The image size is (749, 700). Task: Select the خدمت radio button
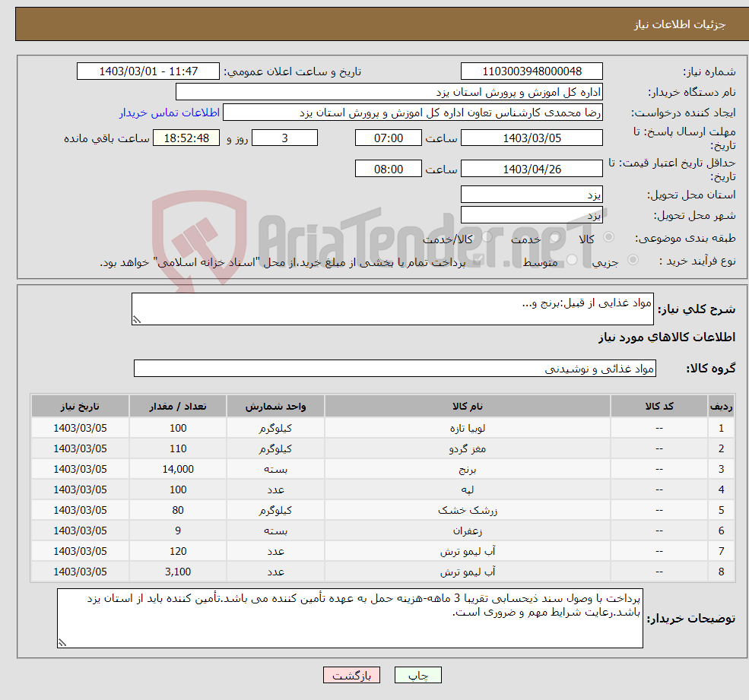[554, 237]
